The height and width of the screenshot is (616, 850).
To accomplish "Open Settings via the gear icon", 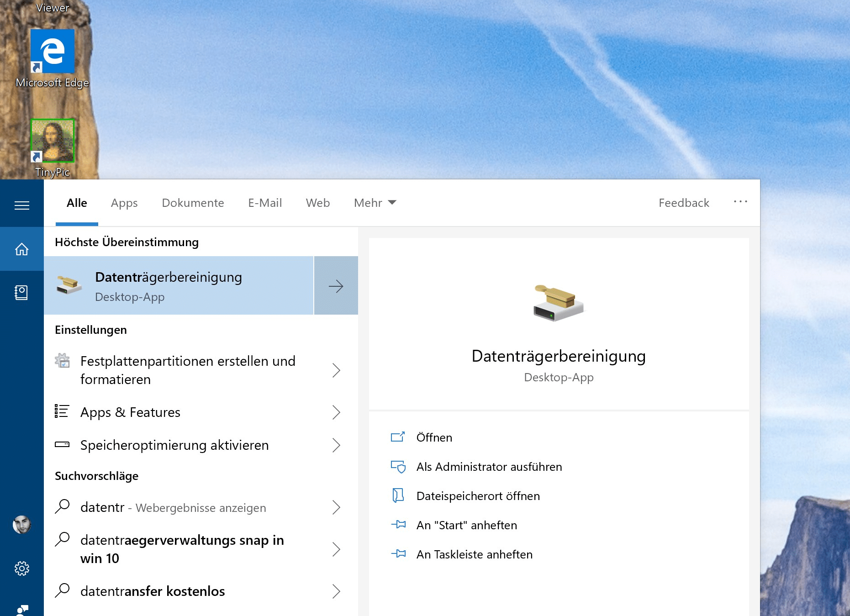I will [21, 569].
